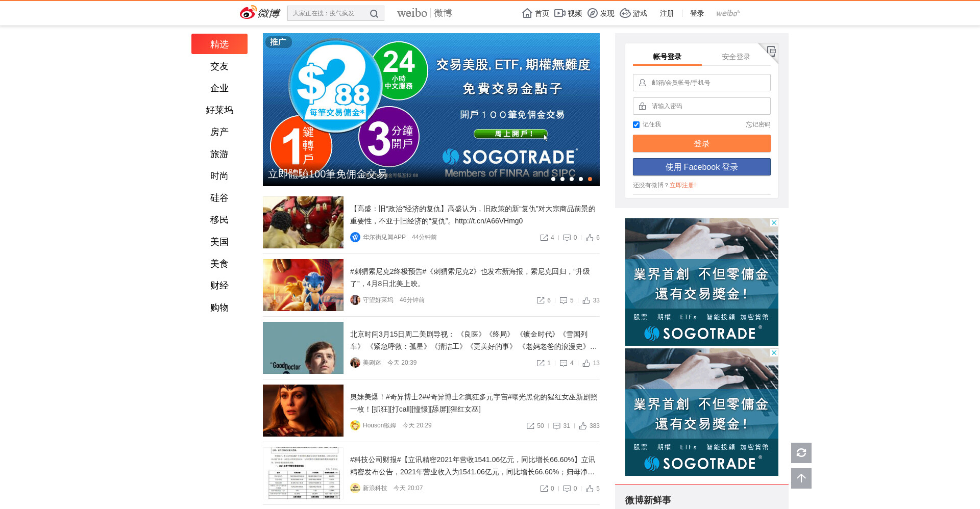Open comments on the 高盛 post
This screenshot has width=980, height=509.
click(x=567, y=238)
